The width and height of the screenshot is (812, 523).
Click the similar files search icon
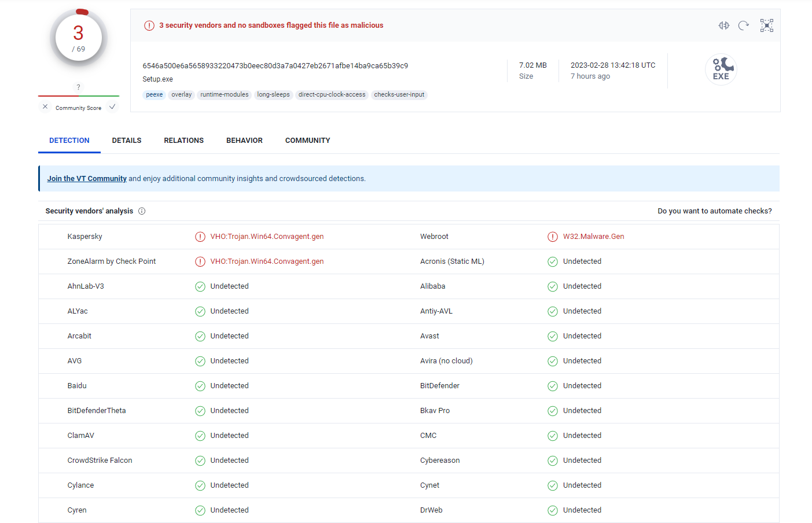(x=723, y=25)
